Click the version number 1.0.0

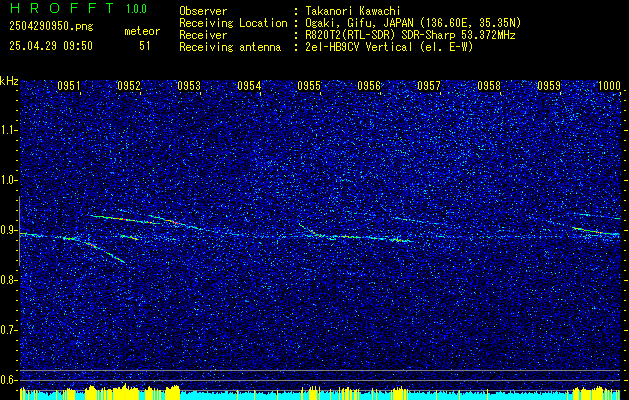click(136, 9)
